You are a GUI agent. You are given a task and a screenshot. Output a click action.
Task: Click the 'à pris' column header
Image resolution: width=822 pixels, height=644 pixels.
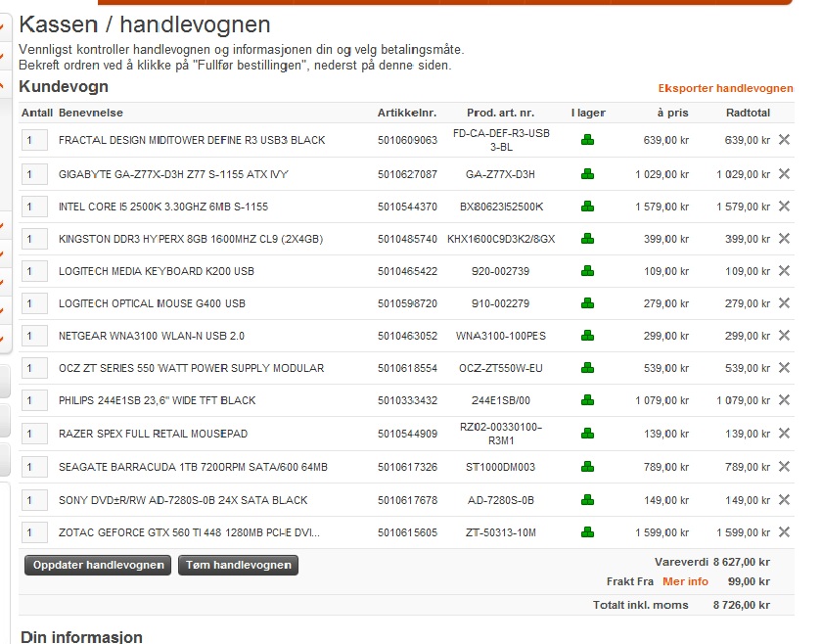coord(672,113)
